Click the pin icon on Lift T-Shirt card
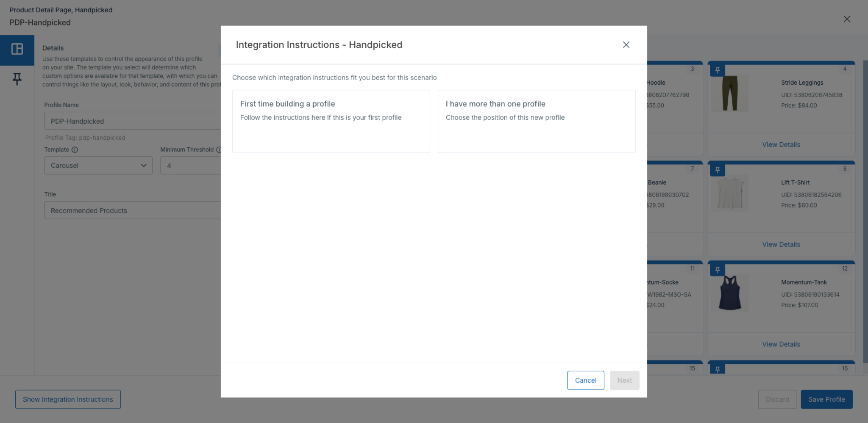The width and height of the screenshot is (868, 423). 718,170
